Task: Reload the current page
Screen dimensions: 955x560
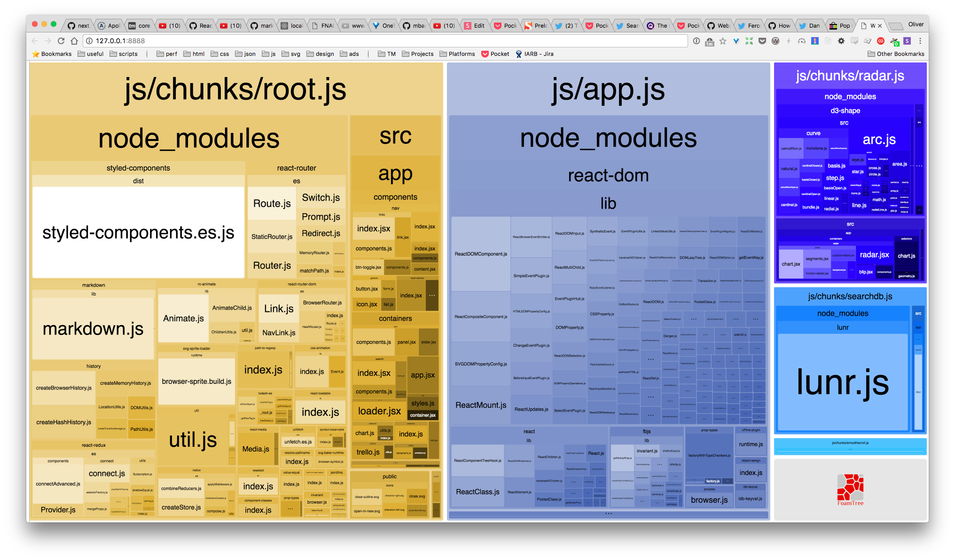Action: [61, 41]
